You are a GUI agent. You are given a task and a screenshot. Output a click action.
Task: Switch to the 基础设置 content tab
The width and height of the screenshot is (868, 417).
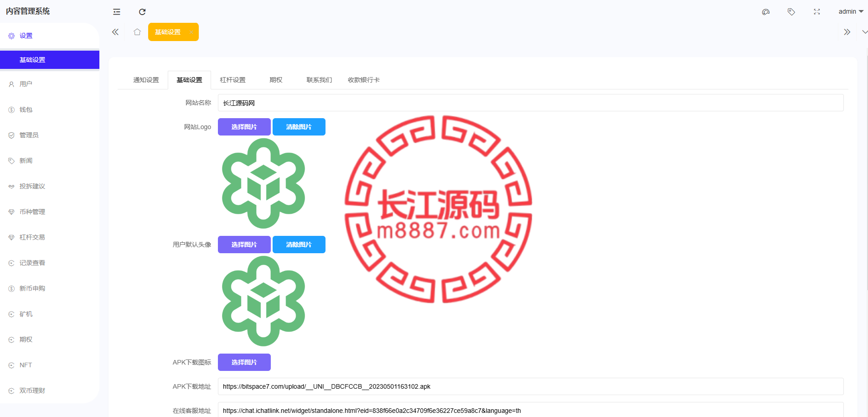(x=189, y=80)
